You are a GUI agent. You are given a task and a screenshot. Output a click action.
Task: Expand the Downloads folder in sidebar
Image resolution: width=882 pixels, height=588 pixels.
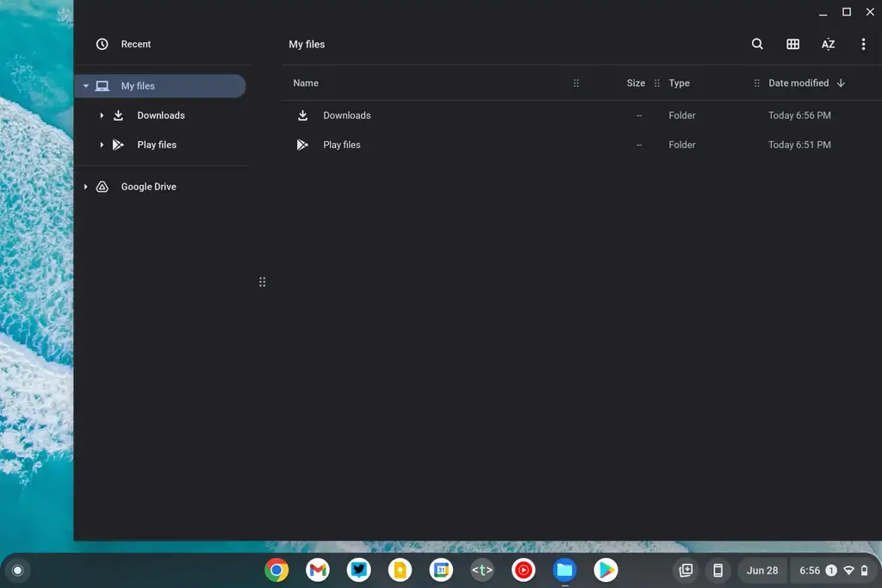(x=102, y=115)
